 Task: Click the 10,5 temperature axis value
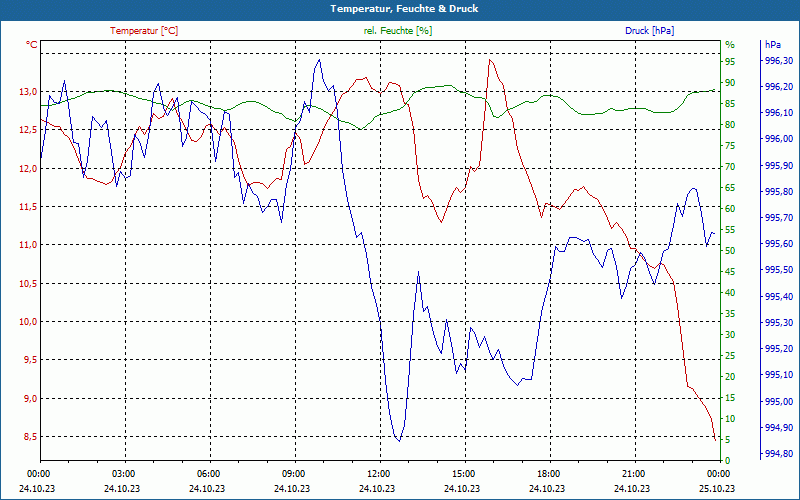click(x=29, y=283)
